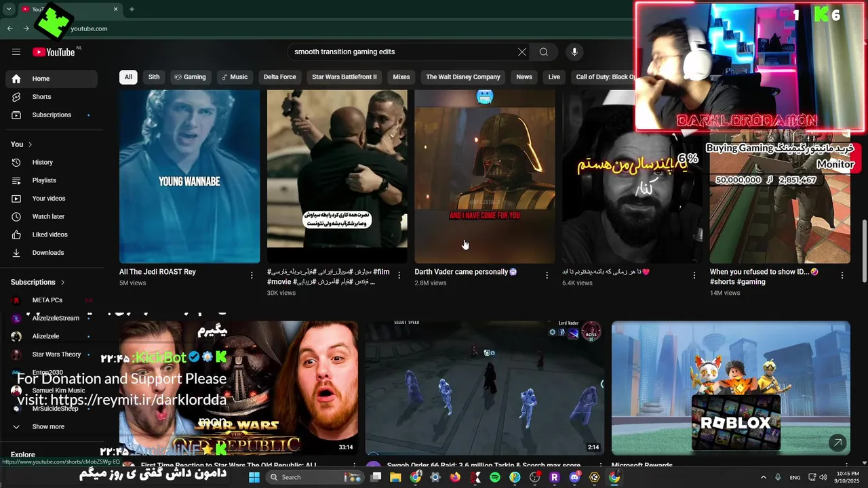Open Your videos in the sidebar
This screenshot has width=868, height=488.
tap(52, 199)
